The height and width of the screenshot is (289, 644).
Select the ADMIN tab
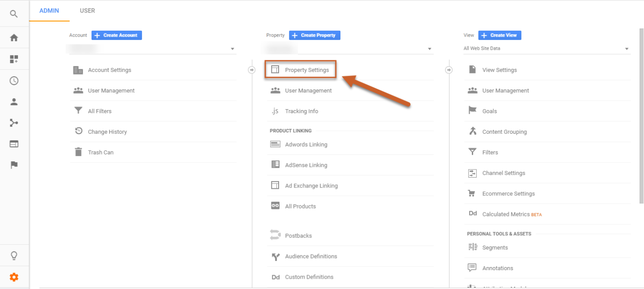click(49, 11)
